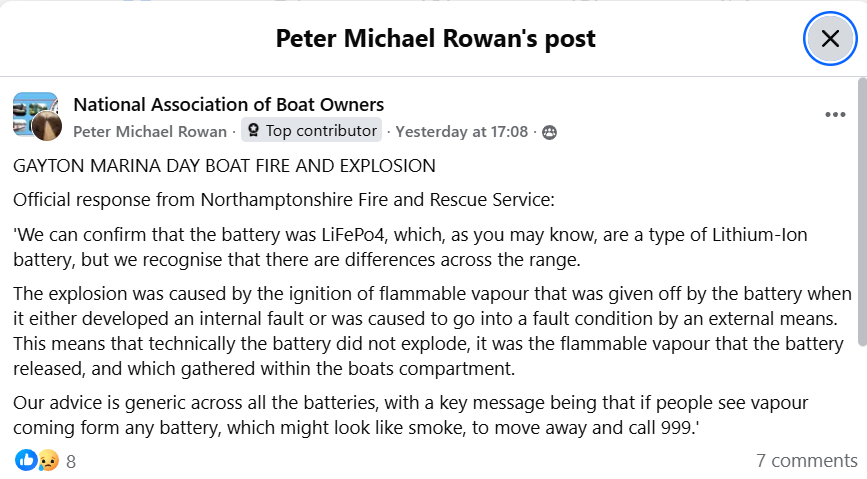Viewport: 867px width, 479px height.
Task: Click the group audience icon after timestamp
Action: (x=549, y=132)
